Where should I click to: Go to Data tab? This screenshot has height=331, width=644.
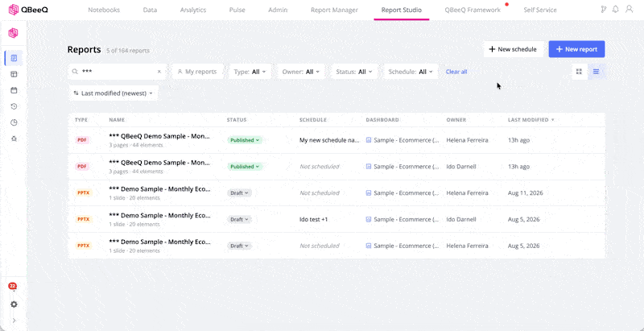(x=150, y=10)
